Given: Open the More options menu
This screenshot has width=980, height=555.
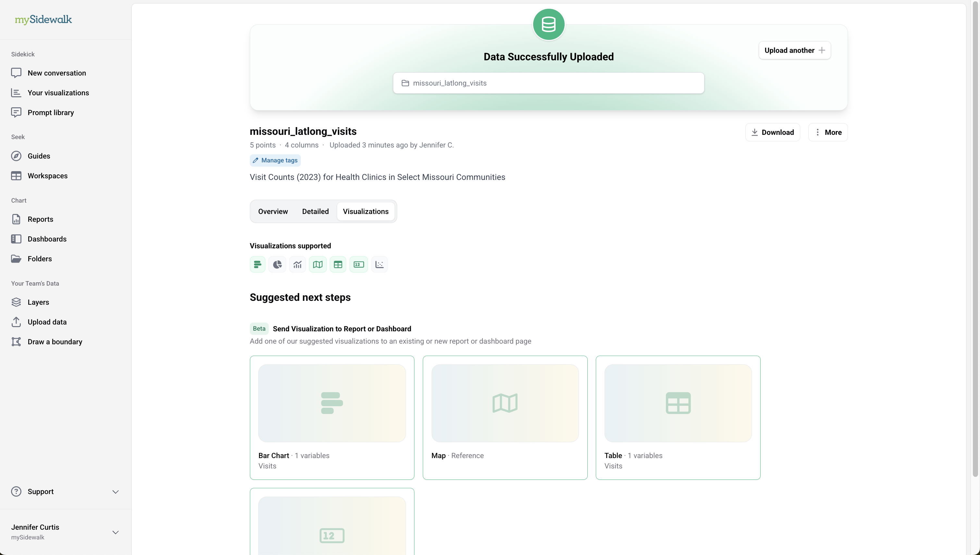Looking at the screenshot, I should tap(828, 132).
